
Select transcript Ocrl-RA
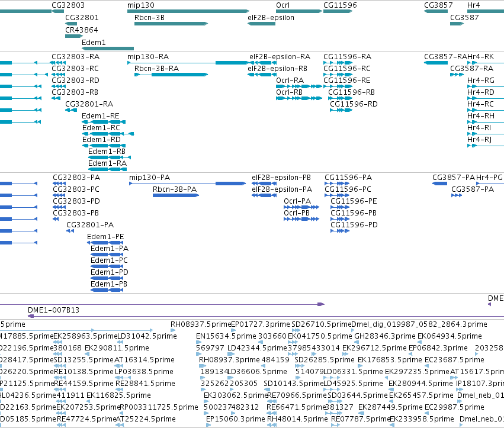pos(299,86)
